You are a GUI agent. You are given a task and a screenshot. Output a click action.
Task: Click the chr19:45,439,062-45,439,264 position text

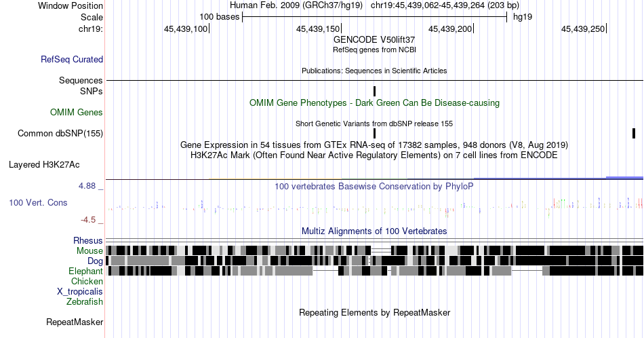(445, 5)
